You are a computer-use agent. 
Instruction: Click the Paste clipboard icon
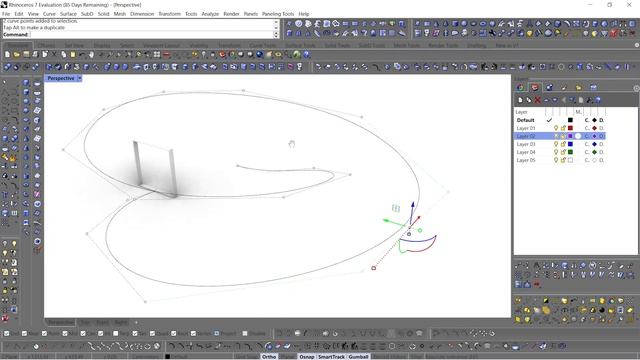[73, 54]
